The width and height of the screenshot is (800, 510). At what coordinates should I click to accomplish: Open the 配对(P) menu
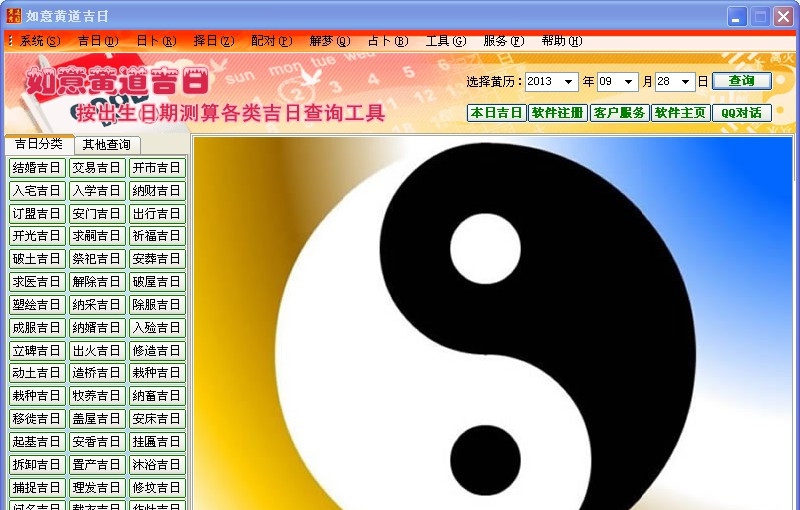point(271,41)
